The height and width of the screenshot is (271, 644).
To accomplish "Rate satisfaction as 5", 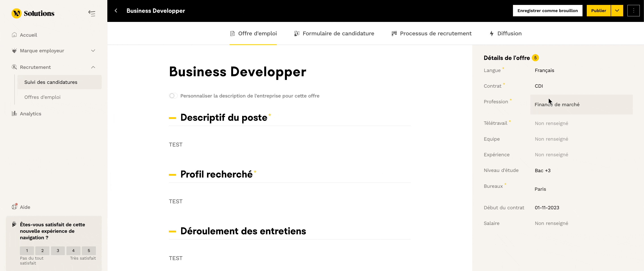I will (x=89, y=250).
